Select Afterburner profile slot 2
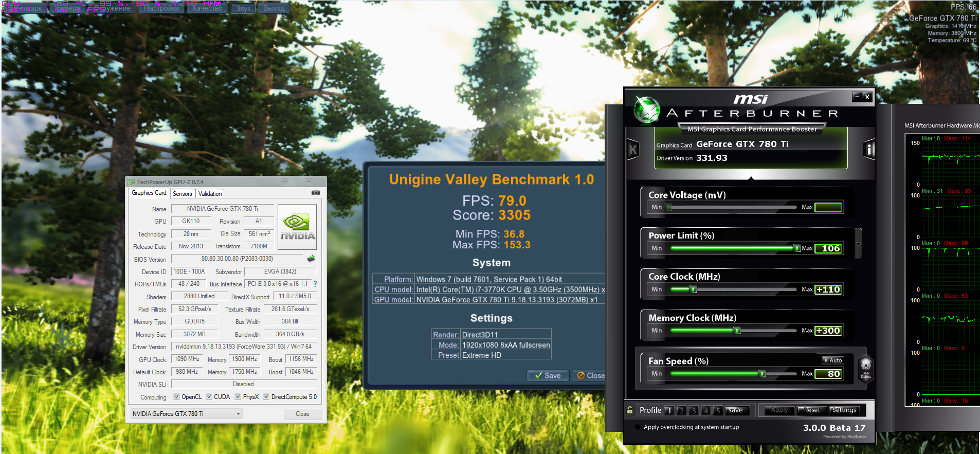 [681, 410]
